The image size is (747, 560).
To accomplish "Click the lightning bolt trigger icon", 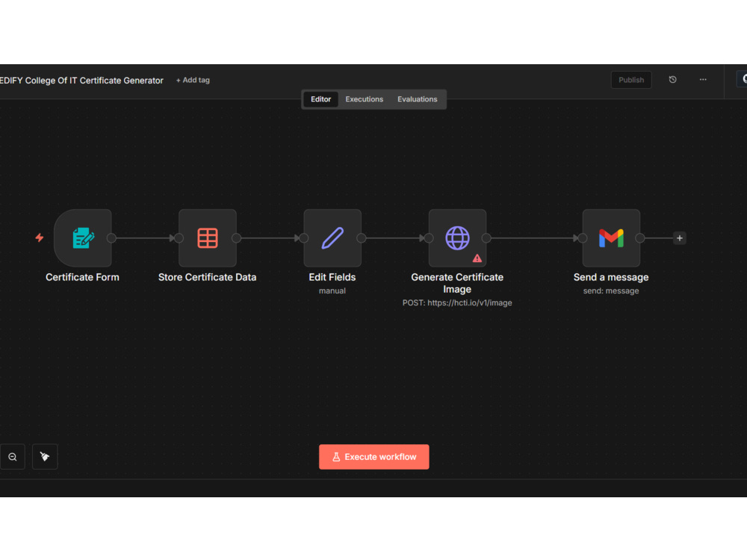I will pos(40,237).
